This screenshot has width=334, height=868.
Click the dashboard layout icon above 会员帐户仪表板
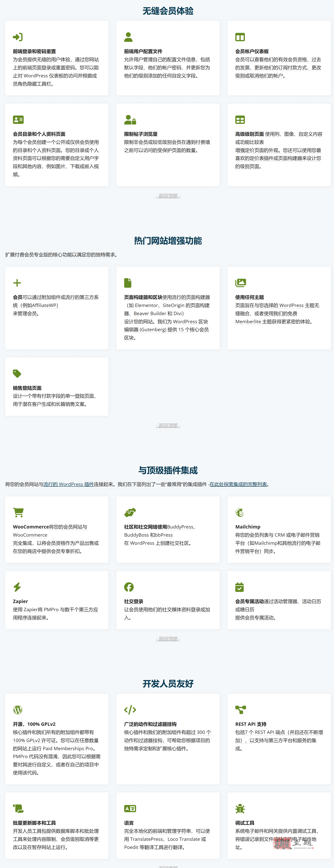tap(240, 37)
